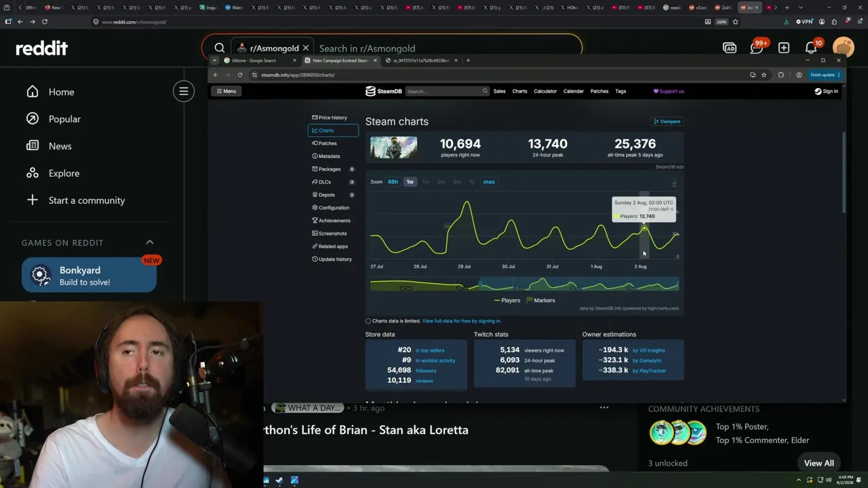Viewport: 868px width, 488px height.
Task: Open Calculator in SteamDB navigation
Action: point(545,91)
